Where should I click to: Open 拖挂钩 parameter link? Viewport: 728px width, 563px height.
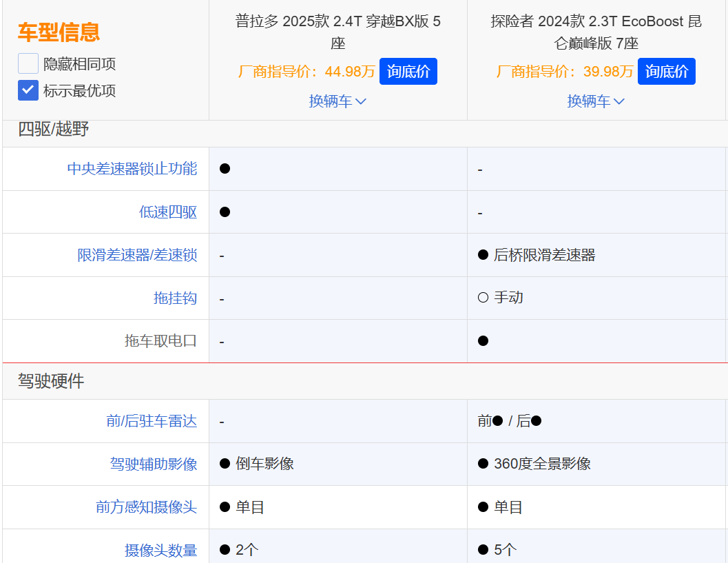click(x=175, y=298)
